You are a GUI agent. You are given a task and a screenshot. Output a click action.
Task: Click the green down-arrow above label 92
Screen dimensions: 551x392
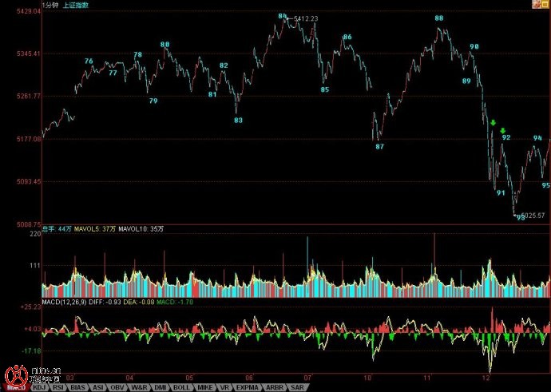[x=503, y=130]
